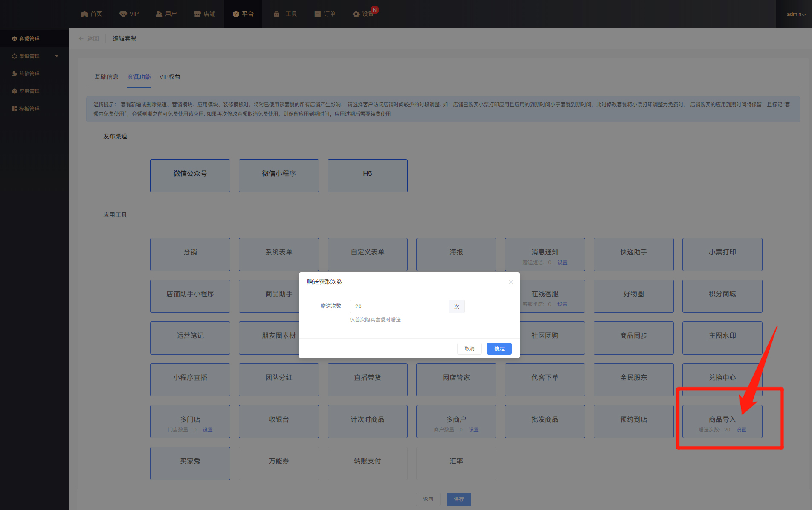
Task: Click the 赠送次数 input field
Action: (x=399, y=306)
